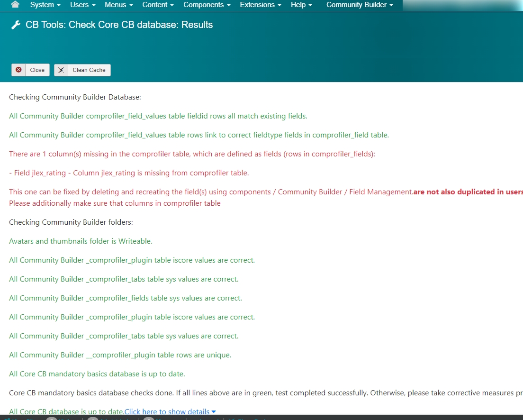
Task: Open the Help menu
Action: [x=301, y=5]
